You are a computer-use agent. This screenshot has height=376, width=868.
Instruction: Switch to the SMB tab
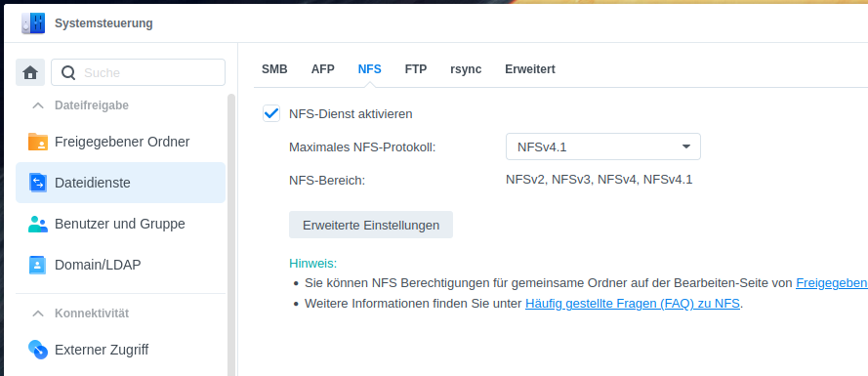pos(274,69)
